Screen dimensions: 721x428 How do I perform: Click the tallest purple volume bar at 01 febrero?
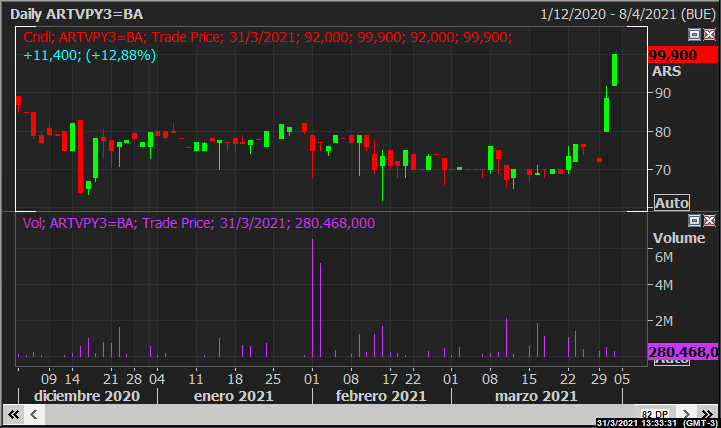coord(312,298)
